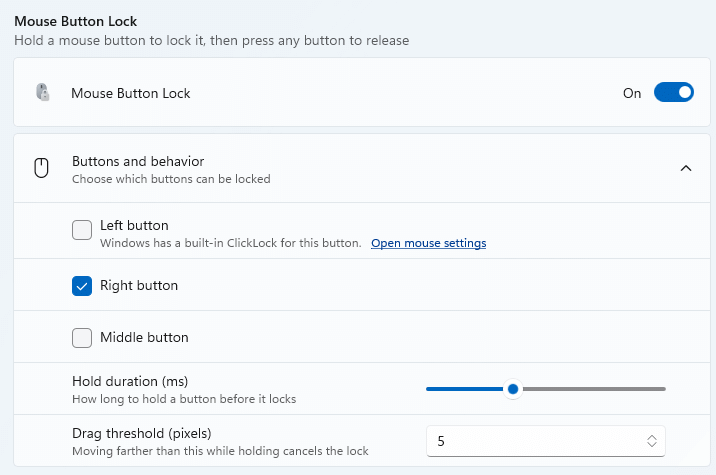This screenshot has height=475, width=716.
Task: Enable the Middle button checkbox
Action: pyautogui.click(x=82, y=338)
